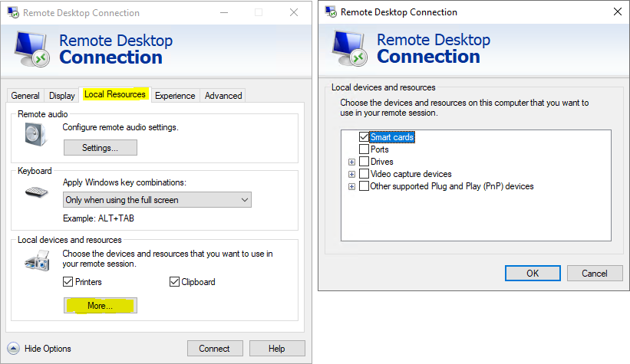Image resolution: width=630 pixels, height=364 pixels.
Task: Uncheck the Smart cards checkbox
Action: 364,137
